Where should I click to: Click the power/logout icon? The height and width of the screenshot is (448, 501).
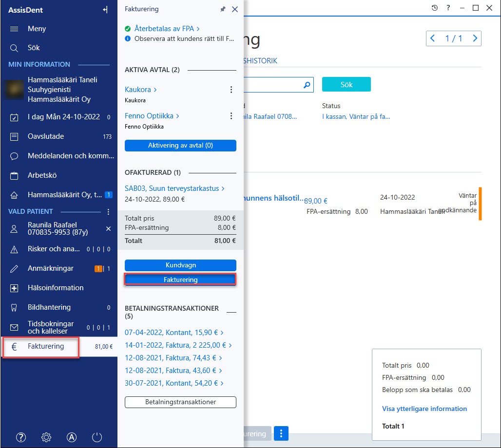point(97,437)
